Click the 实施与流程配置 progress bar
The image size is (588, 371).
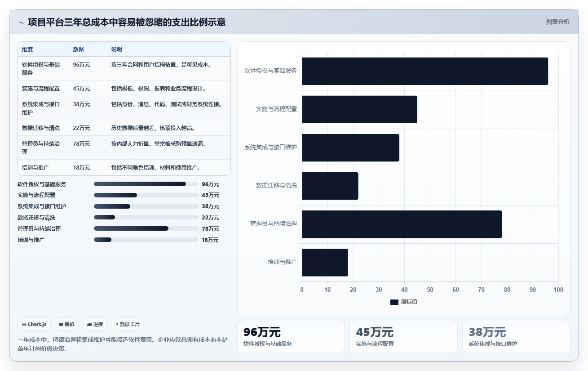coord(146,195)
